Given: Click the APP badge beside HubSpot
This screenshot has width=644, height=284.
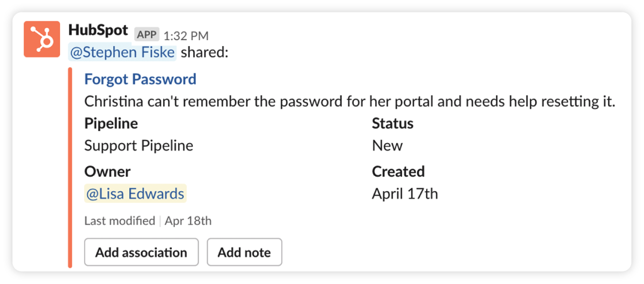Looking at the screenshot, I should click(x=147, y=35).
